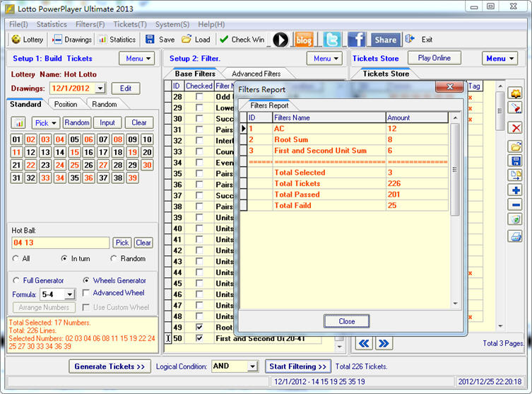Click the yellow burst icon atop Tickets Store sidebar
Screen dimensions: 532x394
click(516, 93)
